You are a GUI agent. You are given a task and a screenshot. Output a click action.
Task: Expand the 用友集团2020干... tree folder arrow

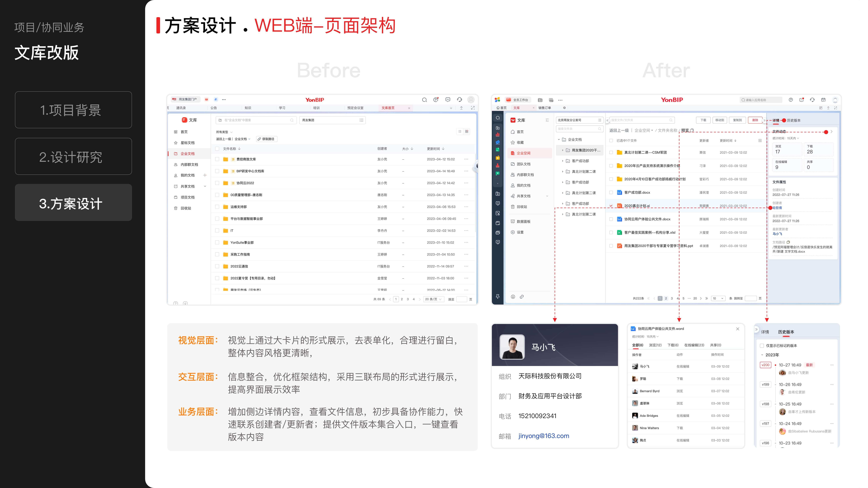(x=562, y=150)
